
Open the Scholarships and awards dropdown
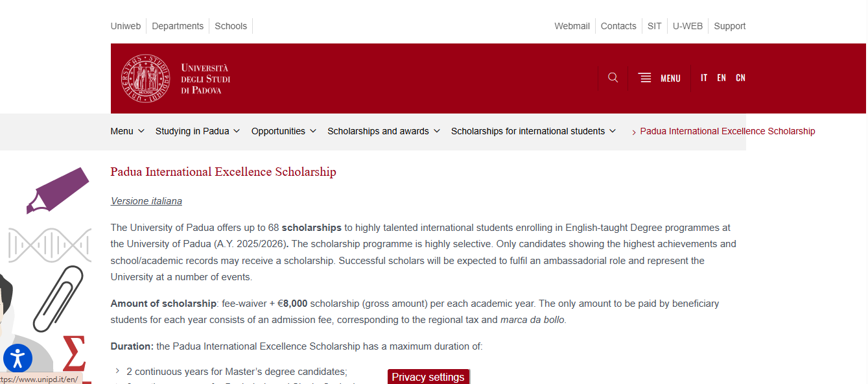click(x=379, y=131)
